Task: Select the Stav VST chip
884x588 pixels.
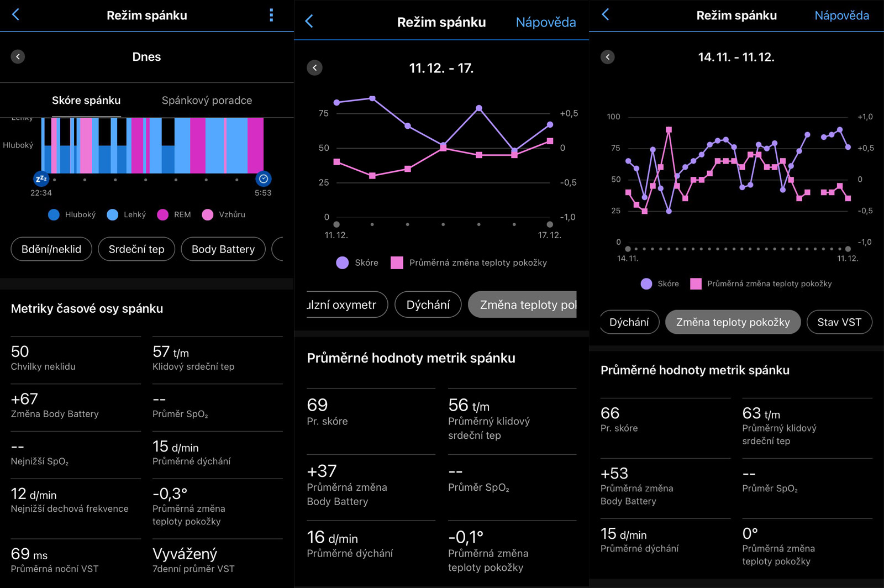Action: coord(839,322)
